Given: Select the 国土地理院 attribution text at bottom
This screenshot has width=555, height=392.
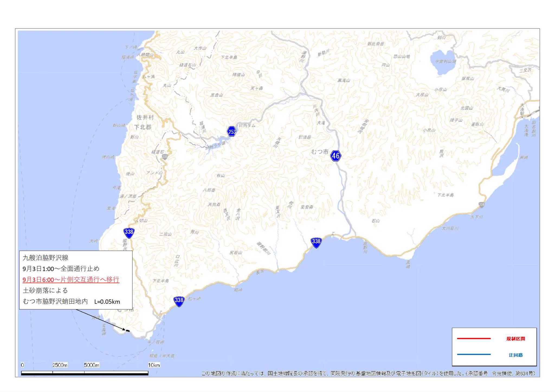Looking at the screenshot, I should pyautogui.click(x=368, y=373).
